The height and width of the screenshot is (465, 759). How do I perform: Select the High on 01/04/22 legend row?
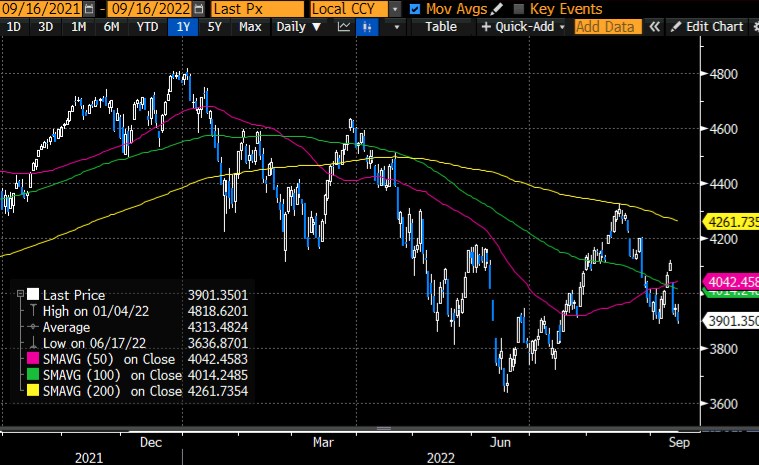click(x=138, y=311)
